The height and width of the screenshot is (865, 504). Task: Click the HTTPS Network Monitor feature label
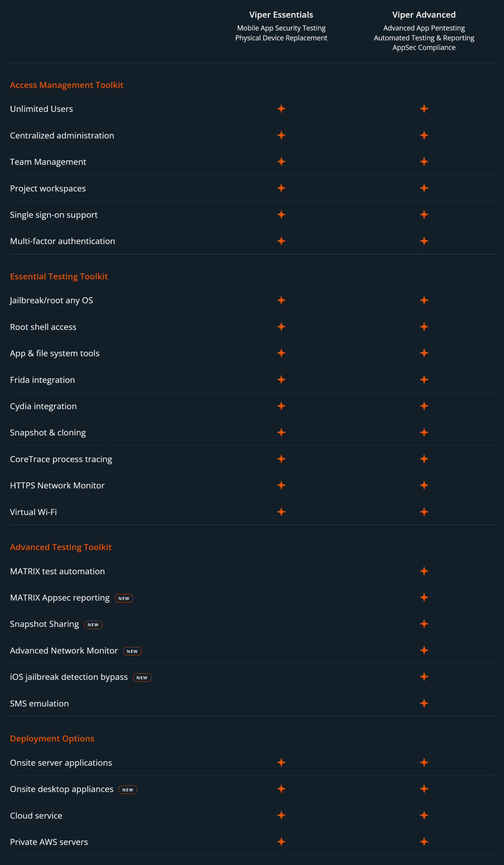point(57,485)
